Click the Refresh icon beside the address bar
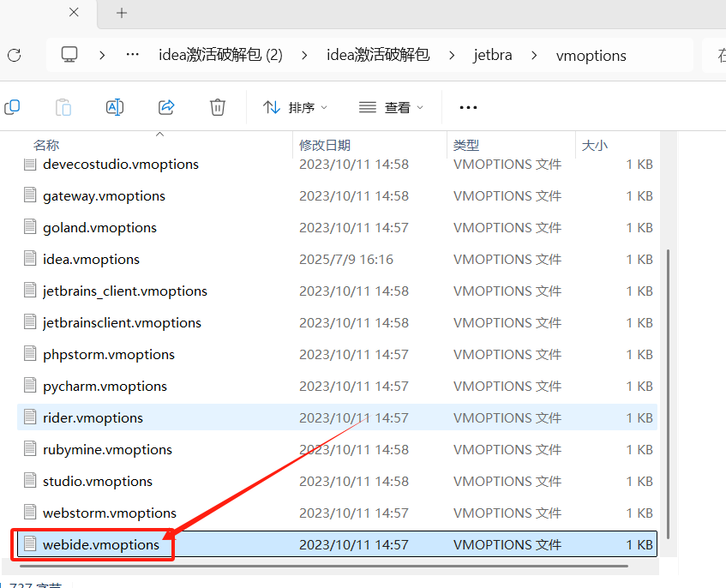The height and width of the screenshot is (588, 726). tap(14, 54)
